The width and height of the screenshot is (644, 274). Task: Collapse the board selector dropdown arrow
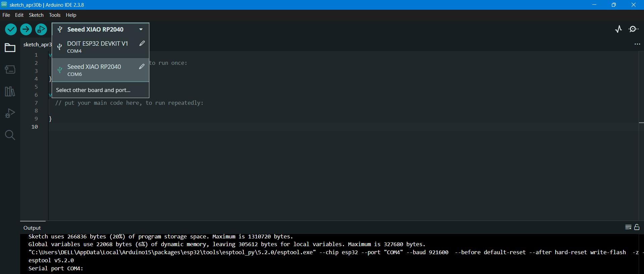coord(141,30)
